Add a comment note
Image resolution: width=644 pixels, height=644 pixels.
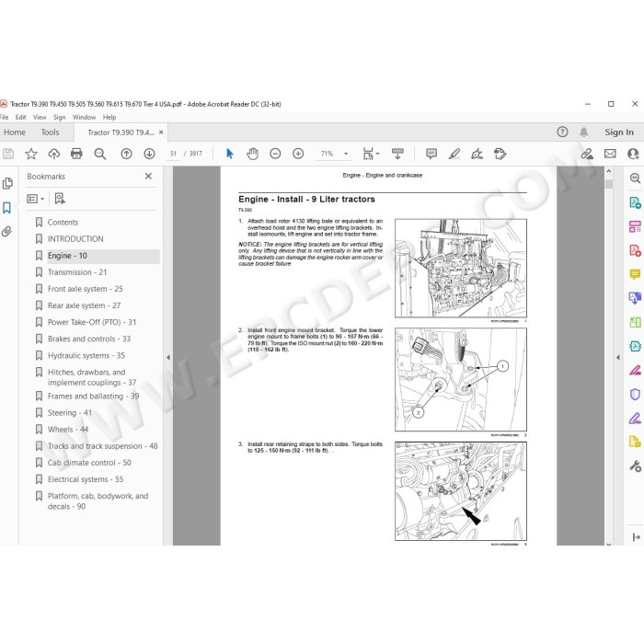[431, 154]
